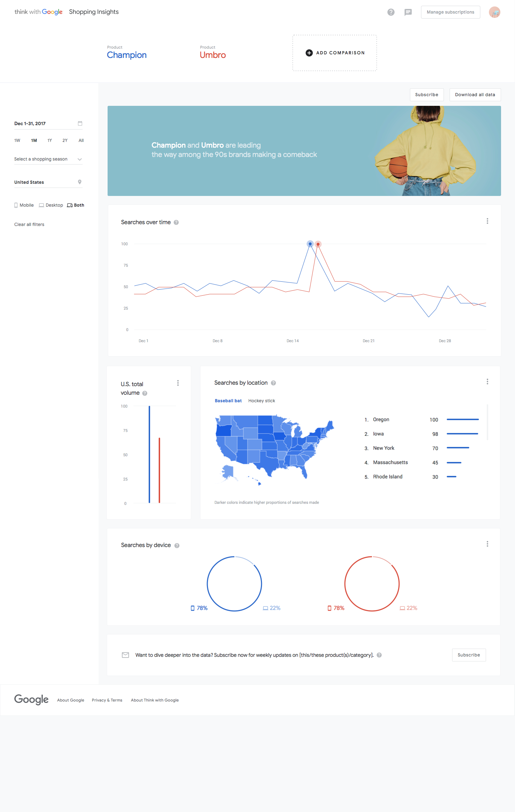This screenshot has width=515, height=812.
Task: Click the red Umbro volume bar
Action: click(159, 470)
